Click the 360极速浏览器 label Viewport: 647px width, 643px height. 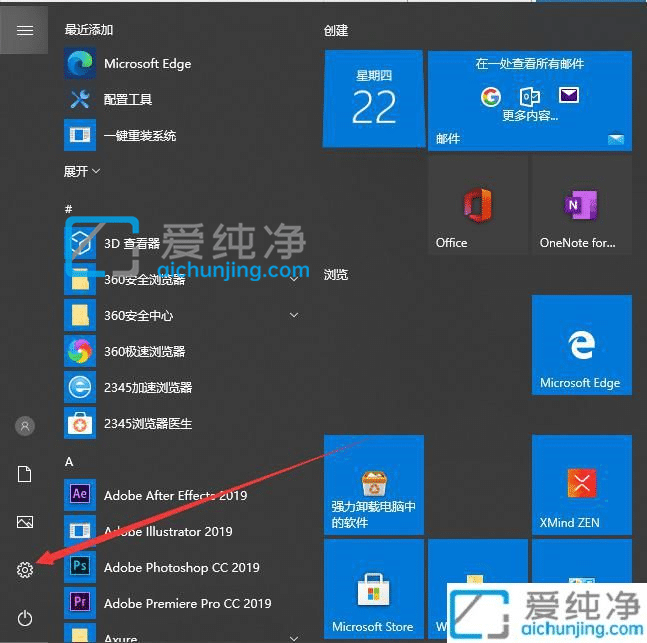pyautogui.click(x=145, y=352)
